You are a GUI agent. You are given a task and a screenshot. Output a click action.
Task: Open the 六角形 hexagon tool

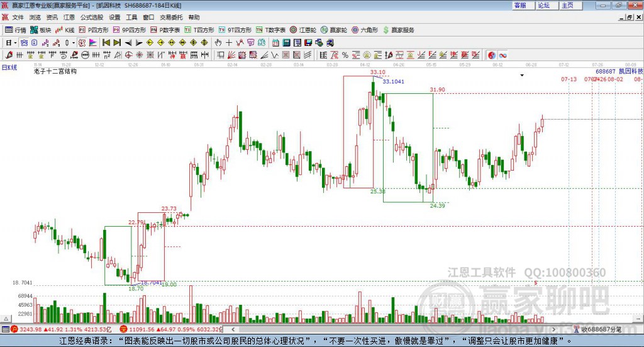[365, 30]
